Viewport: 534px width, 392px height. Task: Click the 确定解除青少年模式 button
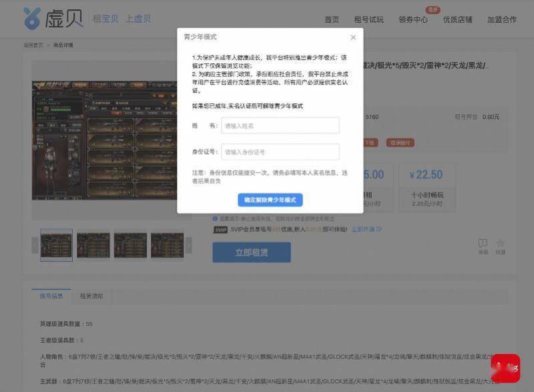coord(270,200)
